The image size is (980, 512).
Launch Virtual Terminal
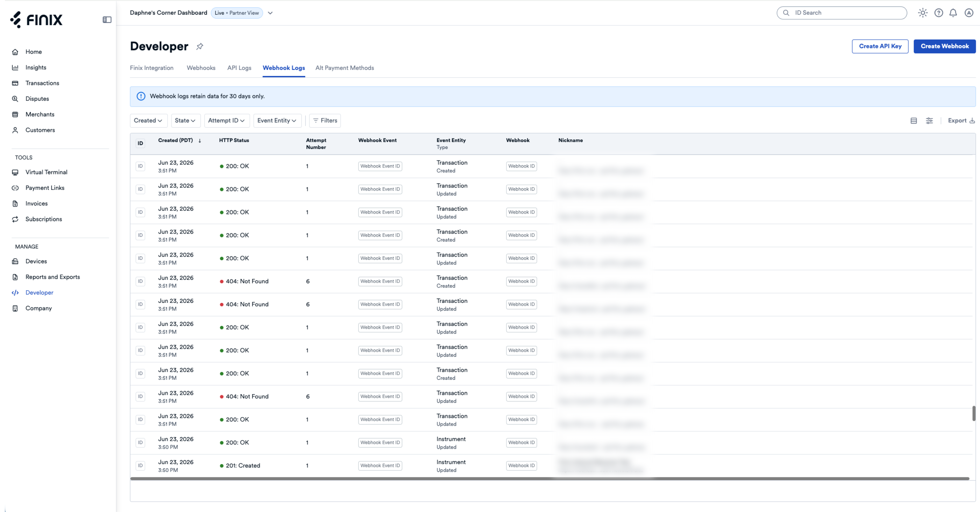pyautogui.click(x=47, y=172)
